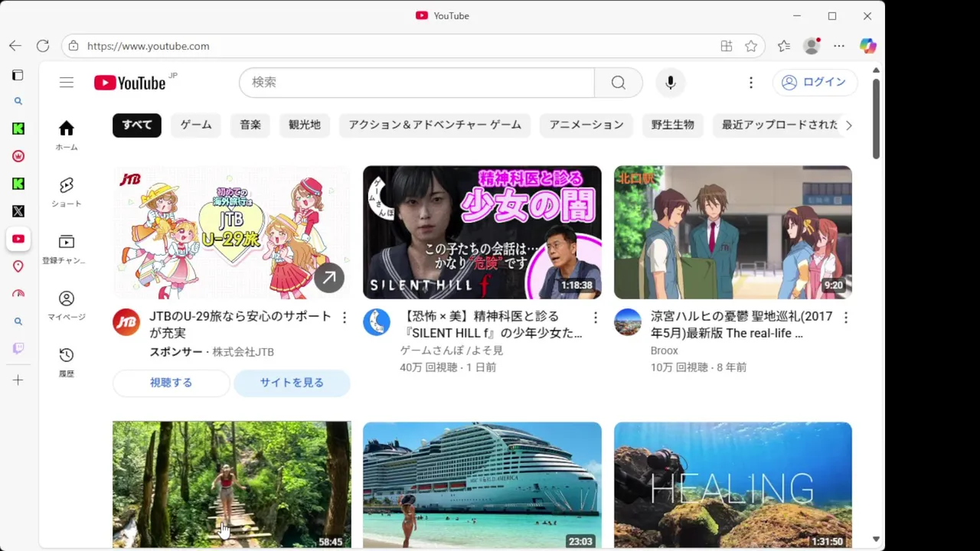This screenshot has height=551, width=980.
Task: Switch to the Twitch vertical tab
Action: pos(18,349)
